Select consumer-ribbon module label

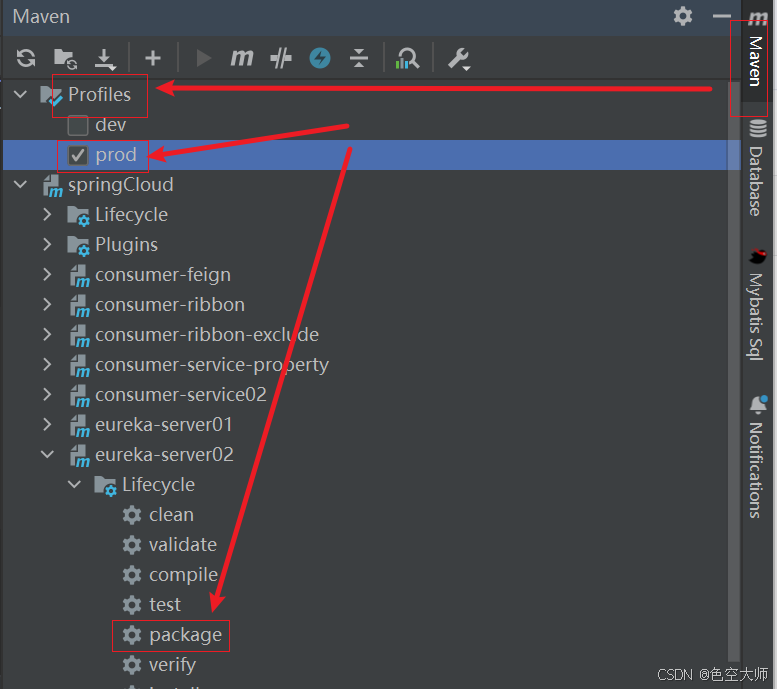[170, 304]
